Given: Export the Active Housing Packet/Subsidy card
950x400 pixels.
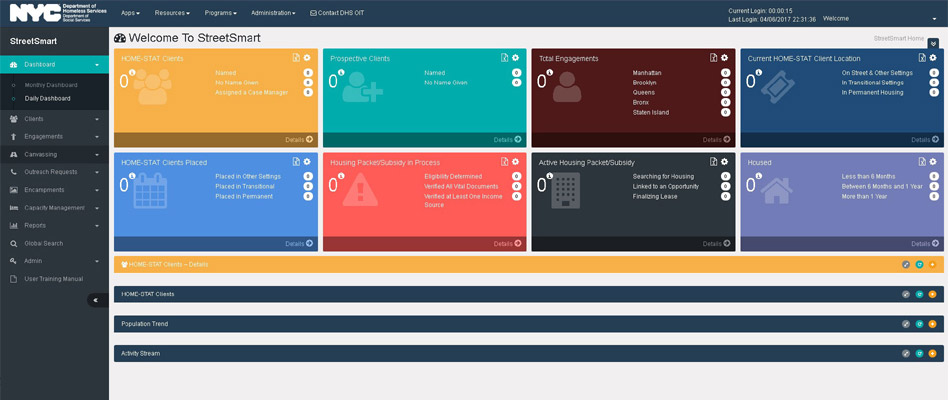Looking at the screenshot, I should (713, 162).
